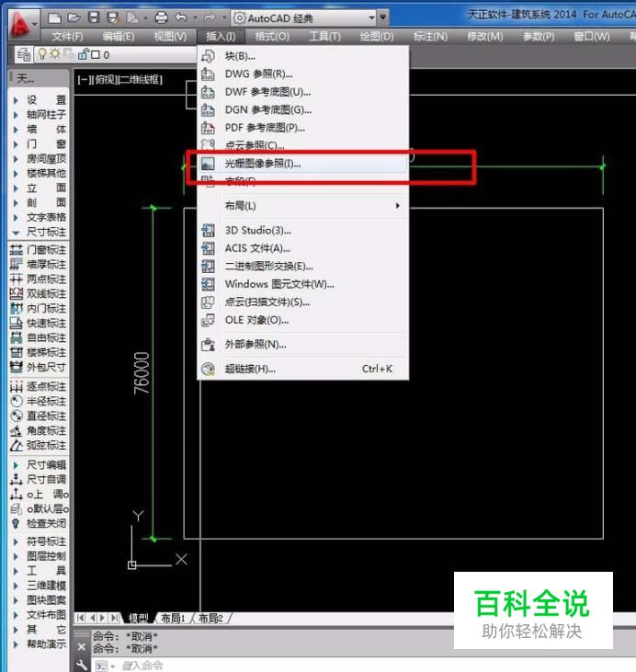The width and height of the screenshot is (636, 672).
Task: Open the 文件(F) menu
Action: click(67, 37)
